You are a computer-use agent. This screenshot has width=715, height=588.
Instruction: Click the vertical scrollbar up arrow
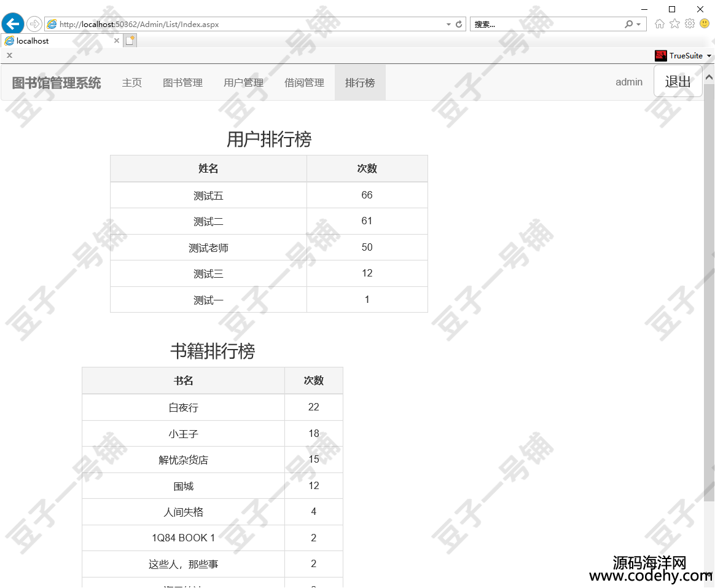(x=709, y=77)
